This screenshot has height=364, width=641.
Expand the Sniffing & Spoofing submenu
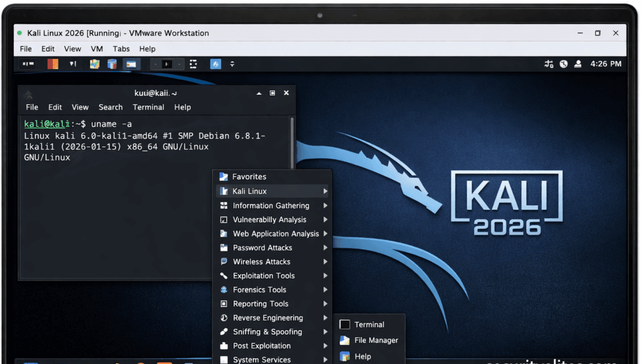[265, 331]
